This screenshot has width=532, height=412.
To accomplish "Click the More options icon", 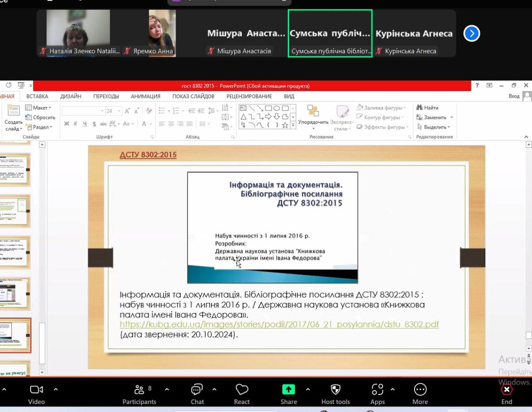I will 420,390.
